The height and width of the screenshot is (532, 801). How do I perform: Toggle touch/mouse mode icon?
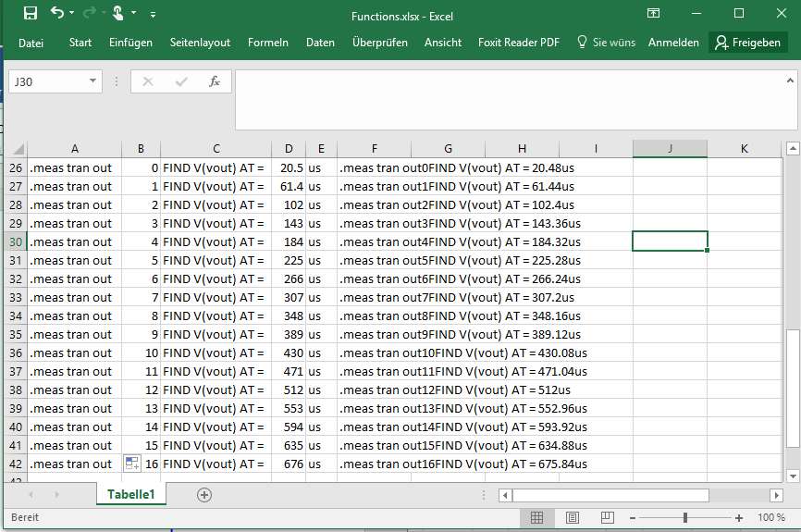coord(118,13)
